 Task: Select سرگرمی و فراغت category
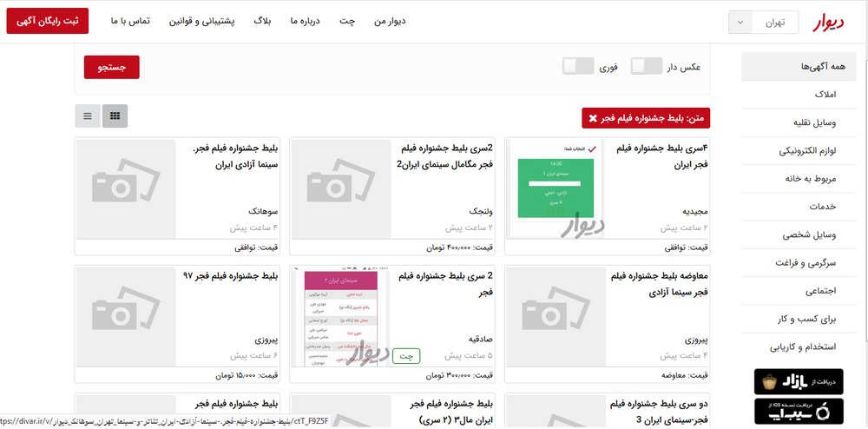click(799, 263)
